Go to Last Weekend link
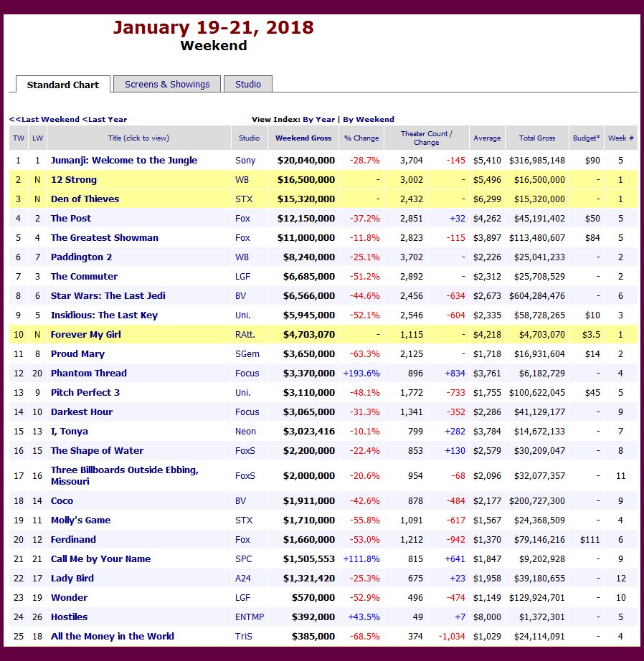The image size is (644, 661). (x=44, y=119)
